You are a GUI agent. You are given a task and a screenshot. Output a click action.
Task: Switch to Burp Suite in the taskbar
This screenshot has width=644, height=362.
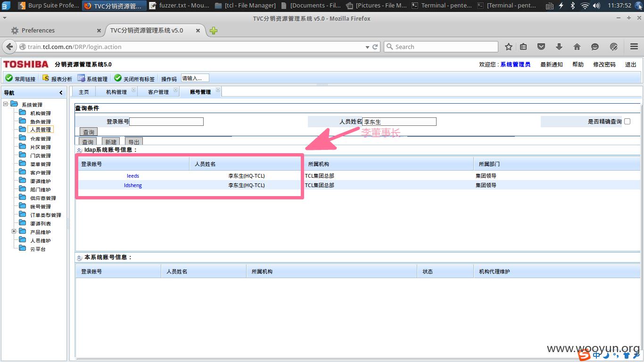pos(48,6)
